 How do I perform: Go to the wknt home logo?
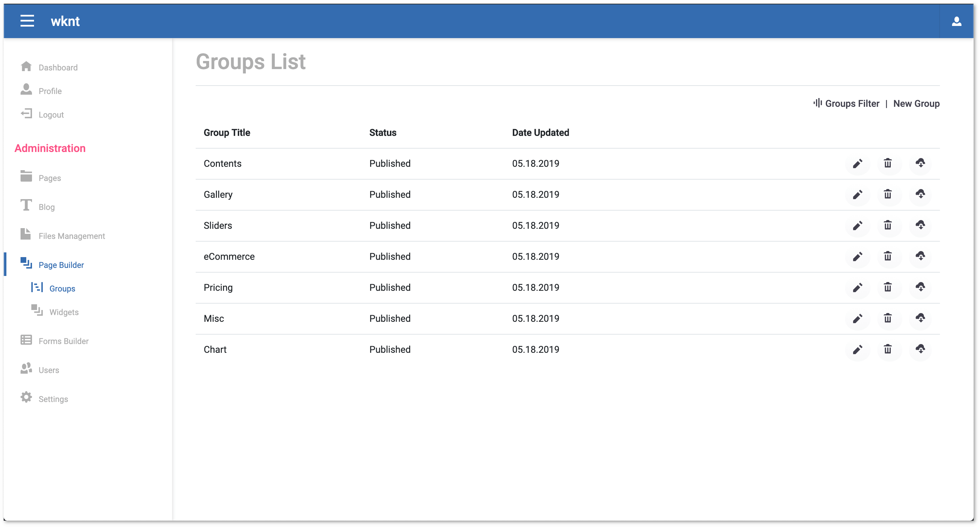(65, 21)
